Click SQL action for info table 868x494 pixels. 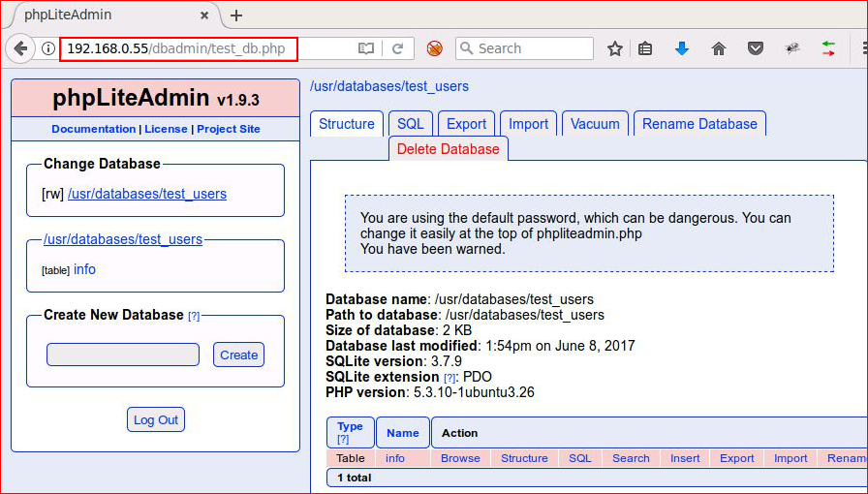coord(580,458)
